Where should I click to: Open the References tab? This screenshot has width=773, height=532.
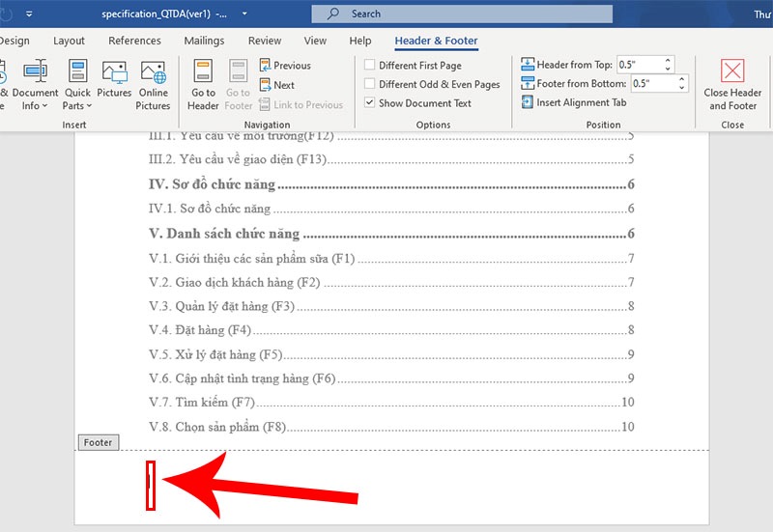point(134,41)
